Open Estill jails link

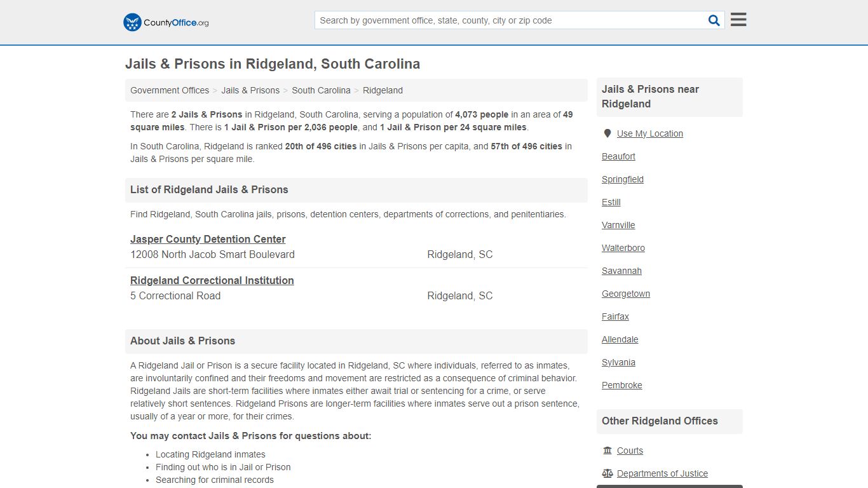coord(611,202)
